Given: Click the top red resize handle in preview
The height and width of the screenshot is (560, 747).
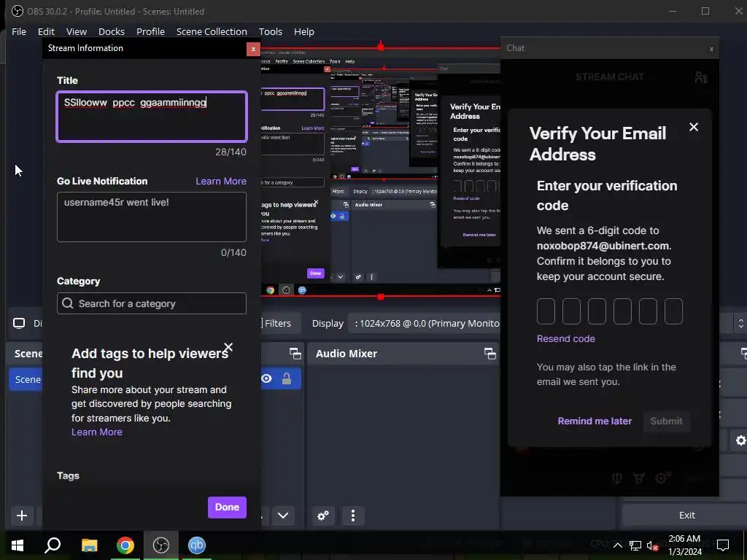Looking at the screenshot, I should pyautogui.click(x=381, y=46).
